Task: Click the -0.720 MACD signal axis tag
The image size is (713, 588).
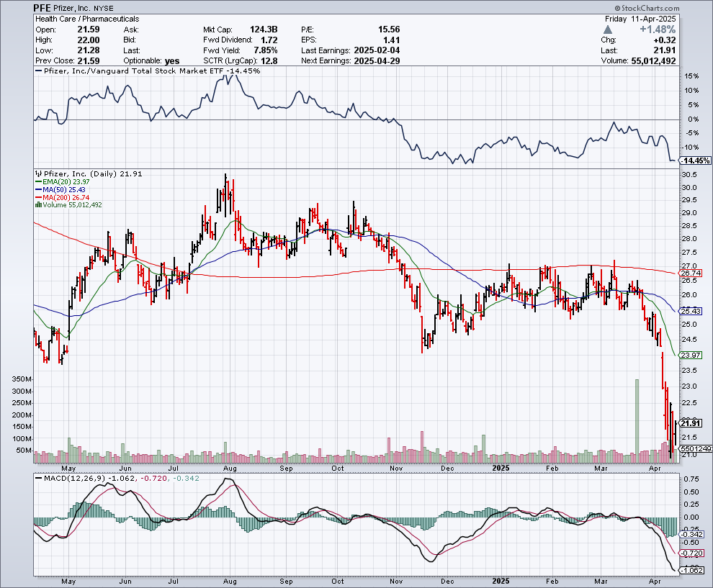Action: (693, 553)
